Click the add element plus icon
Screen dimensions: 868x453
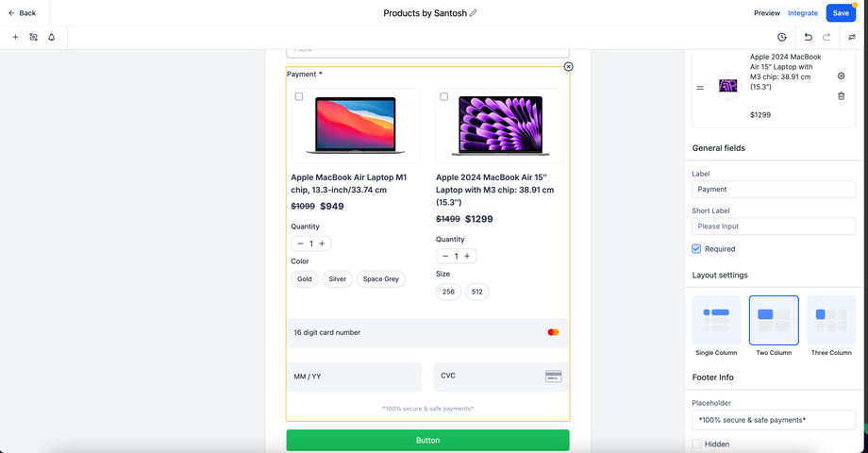click(x=15, y=37)
